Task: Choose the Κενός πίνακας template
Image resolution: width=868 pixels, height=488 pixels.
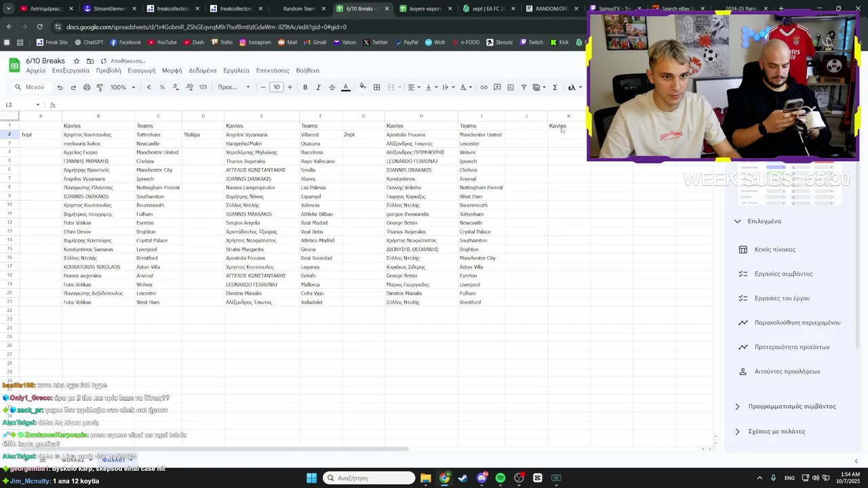Action: [x=775, y=249]
